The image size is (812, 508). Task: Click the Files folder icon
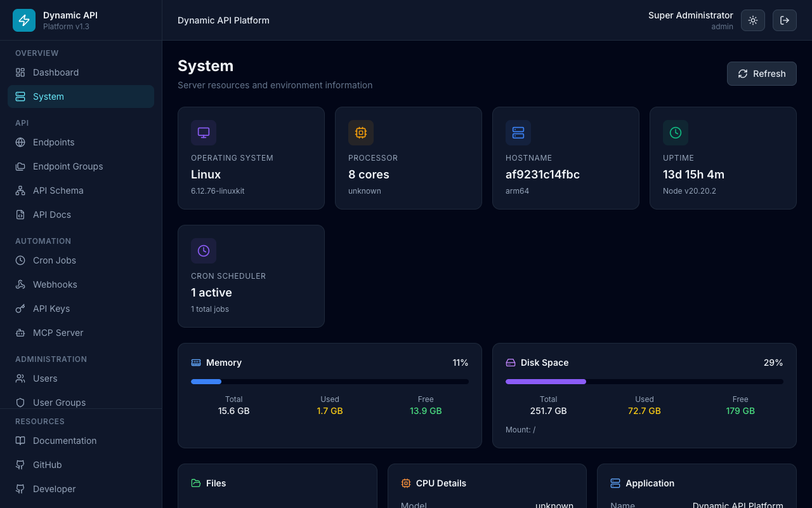196,483
